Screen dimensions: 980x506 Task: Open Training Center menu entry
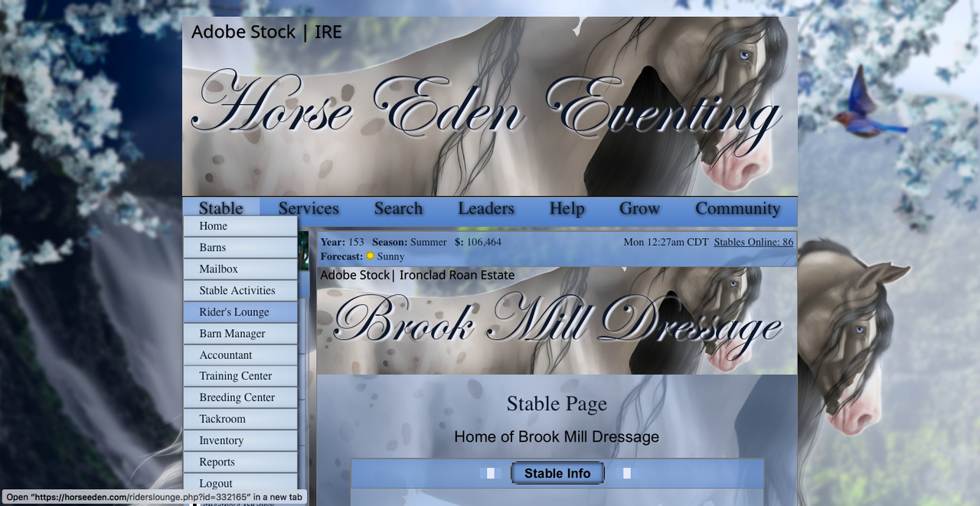pyautogui.click(x=240, y=376)
